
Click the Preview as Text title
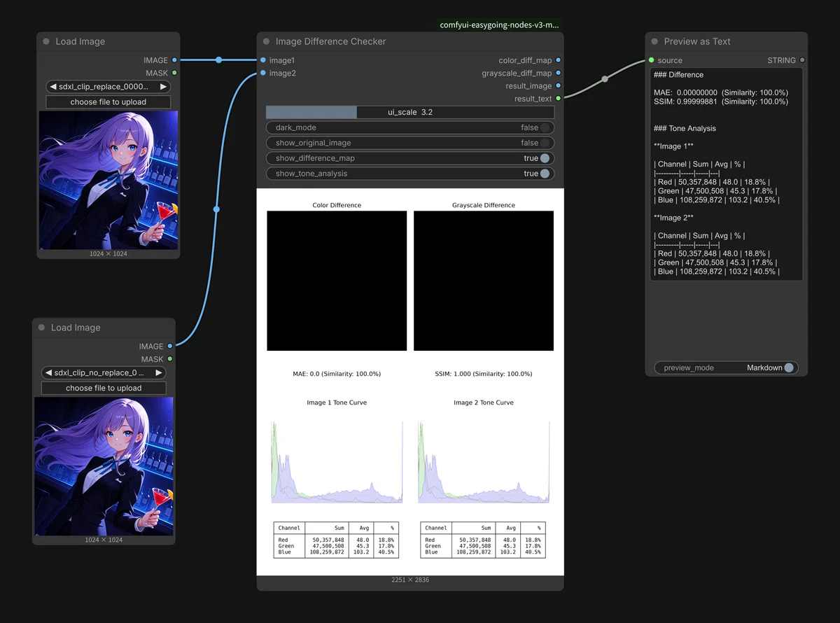697,41
